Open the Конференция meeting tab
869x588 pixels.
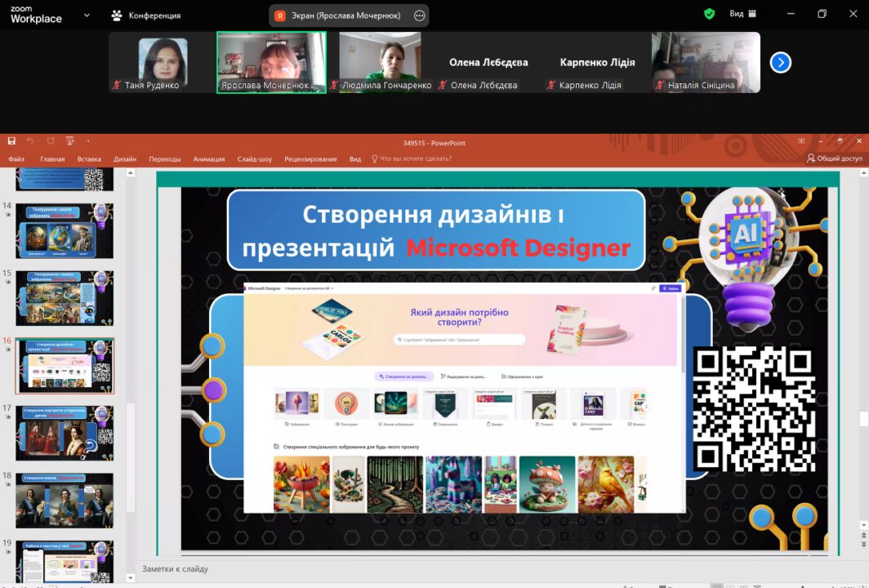tap(146, 16)
